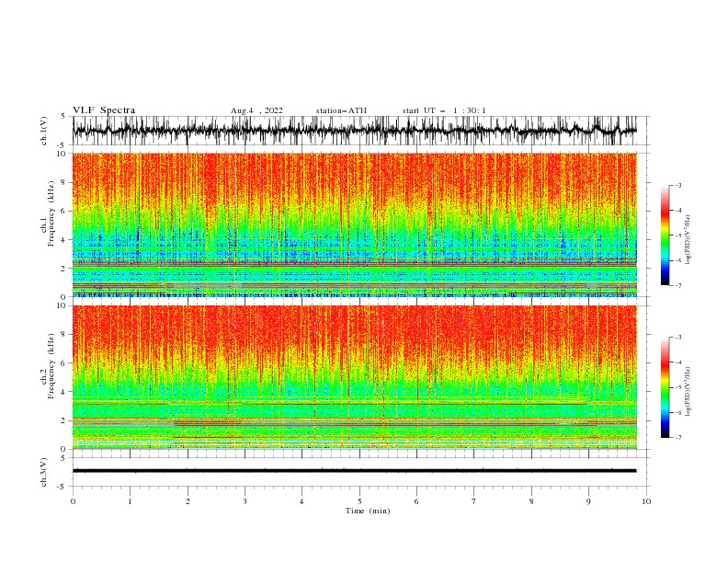Click the time axis tick label "0"
Screen dimensions: 728x563
[73, 501]
